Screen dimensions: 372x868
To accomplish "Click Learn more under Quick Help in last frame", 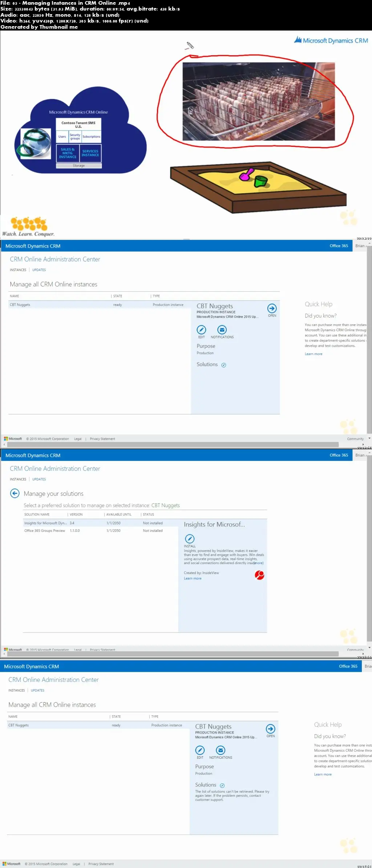I will pyautogui.click(x=323, y=775).
